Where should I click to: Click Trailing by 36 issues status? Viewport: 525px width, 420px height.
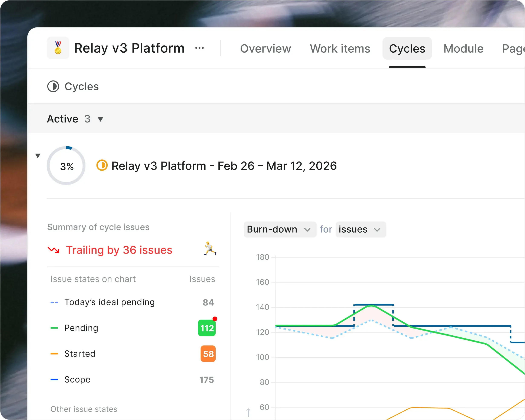click(119, 250)
